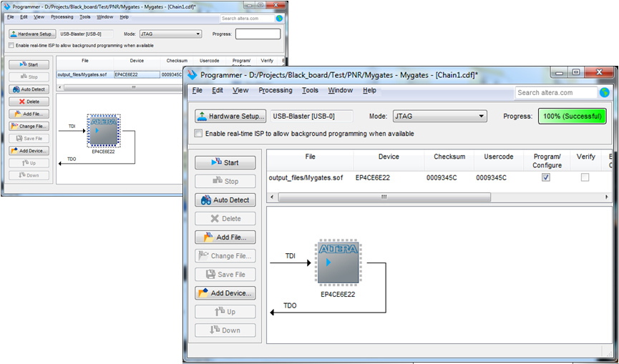Open the Edit menu in the front window
The image size is (619, 364).
tap(218, 90)
